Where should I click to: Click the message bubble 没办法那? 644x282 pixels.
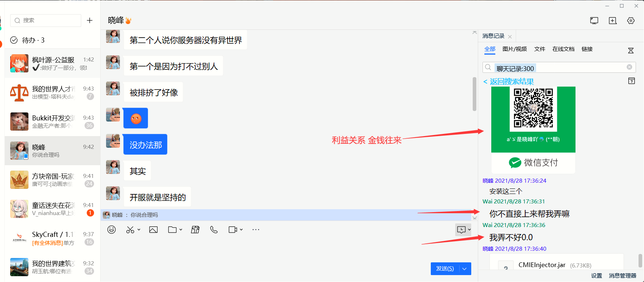(145, 144)
